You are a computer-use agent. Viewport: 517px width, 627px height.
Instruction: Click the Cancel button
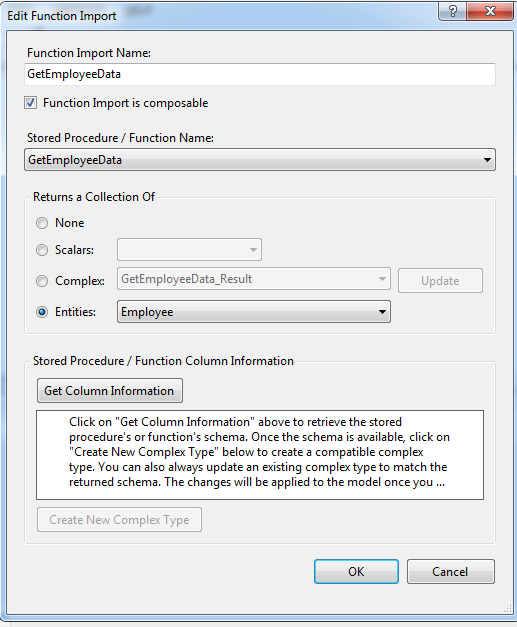[x=451, y=571]
